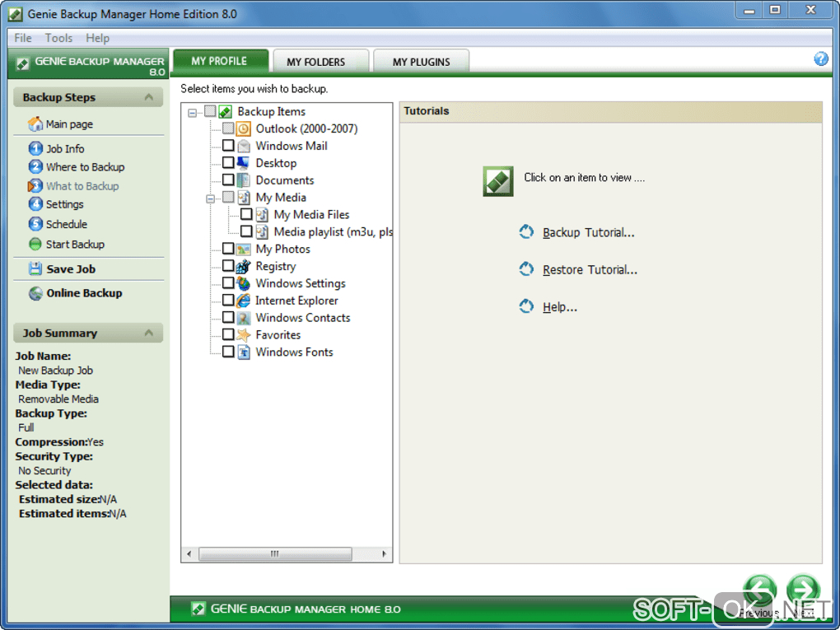
Task: Check the Windows Fonts checkbox
Action: tap(228, 352)
